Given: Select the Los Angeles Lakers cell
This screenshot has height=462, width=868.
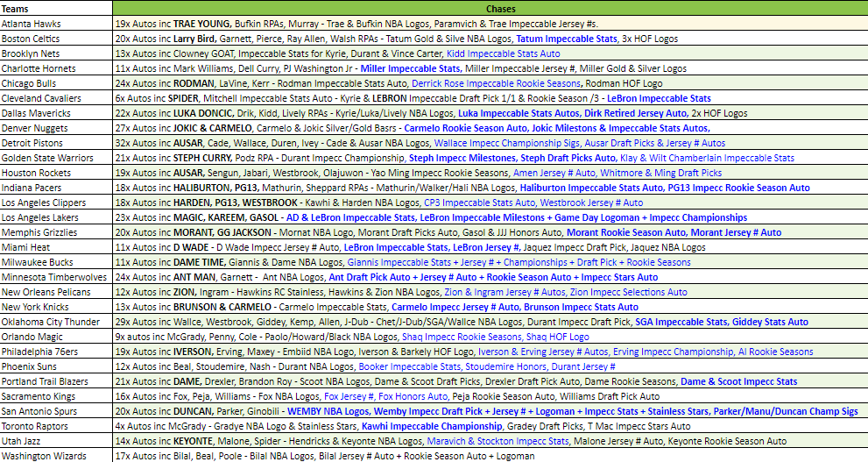Looking at the screenshot, I should point(56,217).
